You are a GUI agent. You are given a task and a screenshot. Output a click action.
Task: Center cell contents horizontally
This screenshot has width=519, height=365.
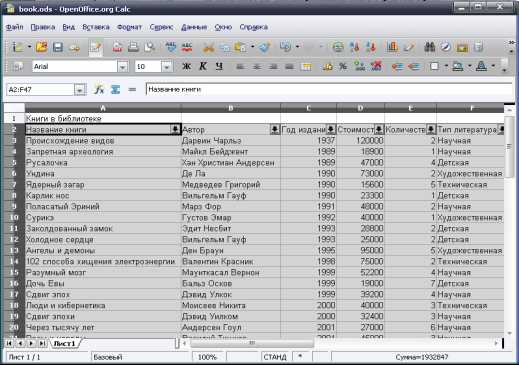(x=256, y=66)
